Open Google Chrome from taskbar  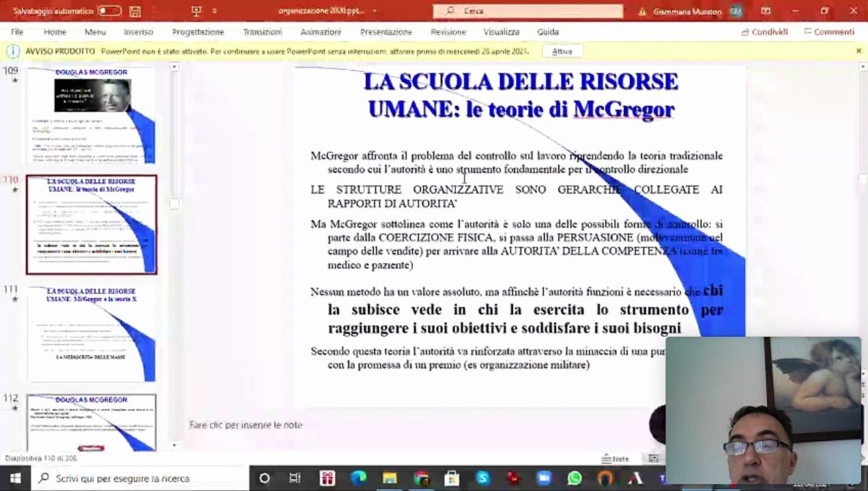click(x=420, y=478)
